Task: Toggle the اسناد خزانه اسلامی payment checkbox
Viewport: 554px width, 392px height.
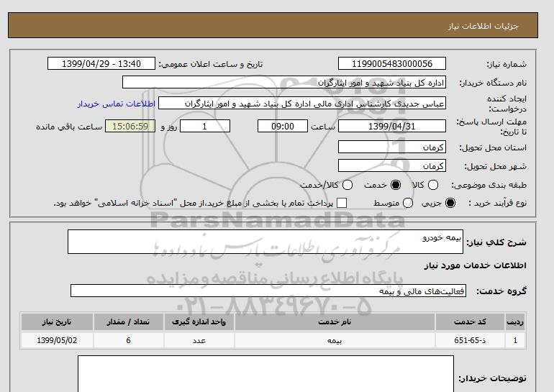Action: [x=342, y=203]
